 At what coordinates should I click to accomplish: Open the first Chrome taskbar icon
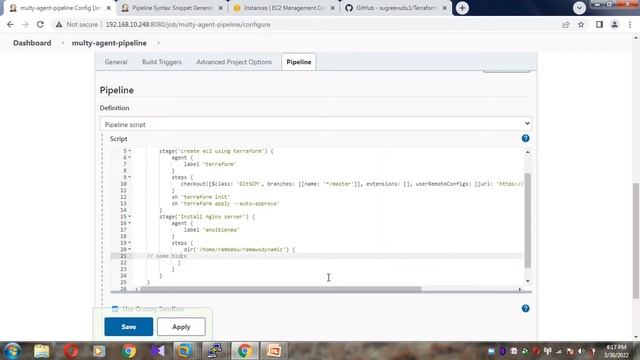coord(129,351)
